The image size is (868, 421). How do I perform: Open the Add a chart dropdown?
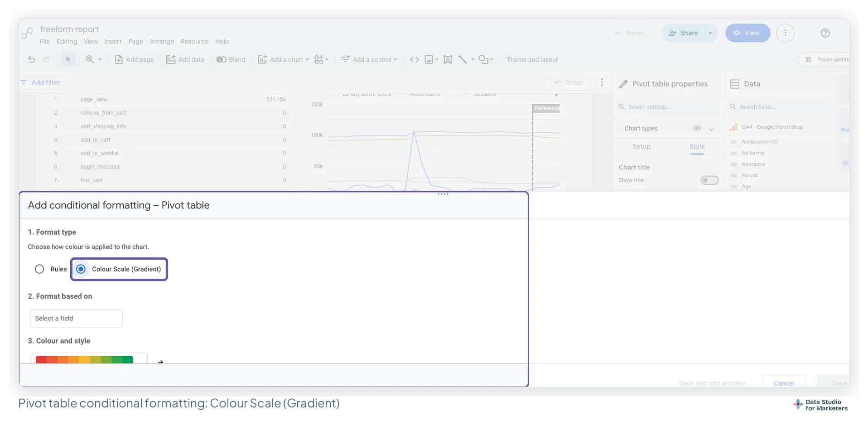pyautogui.click(x=284, y=59)
